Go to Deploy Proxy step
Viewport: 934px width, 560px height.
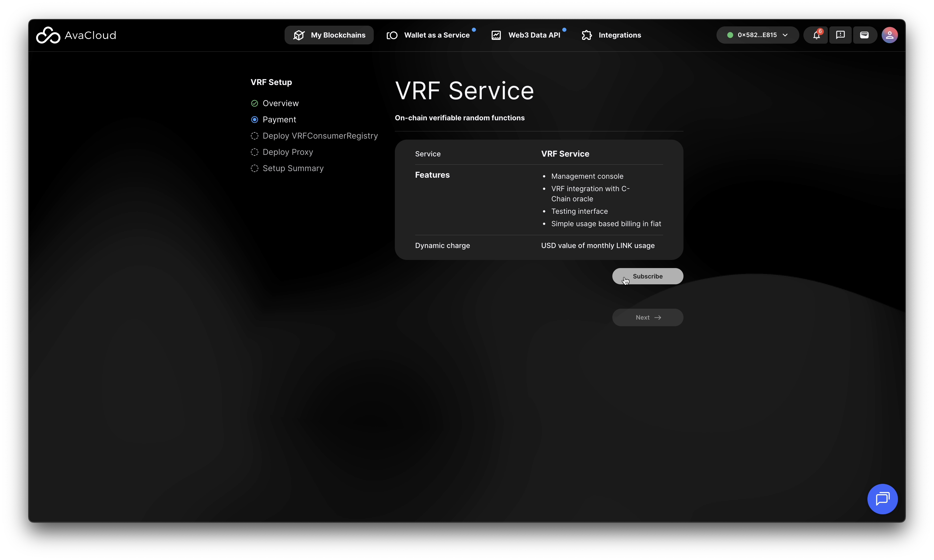pyautogui.click(x=287, y=152)
